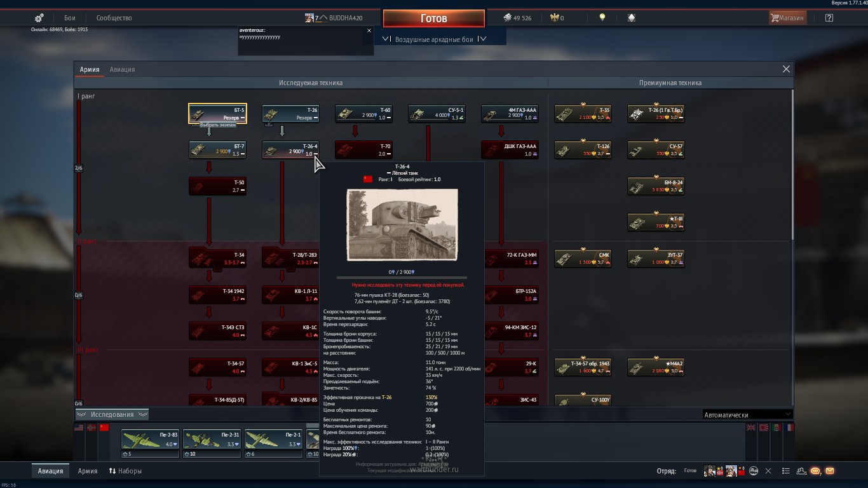
Task: Select the Т-34 1942 tank
Action: point(217,295)
